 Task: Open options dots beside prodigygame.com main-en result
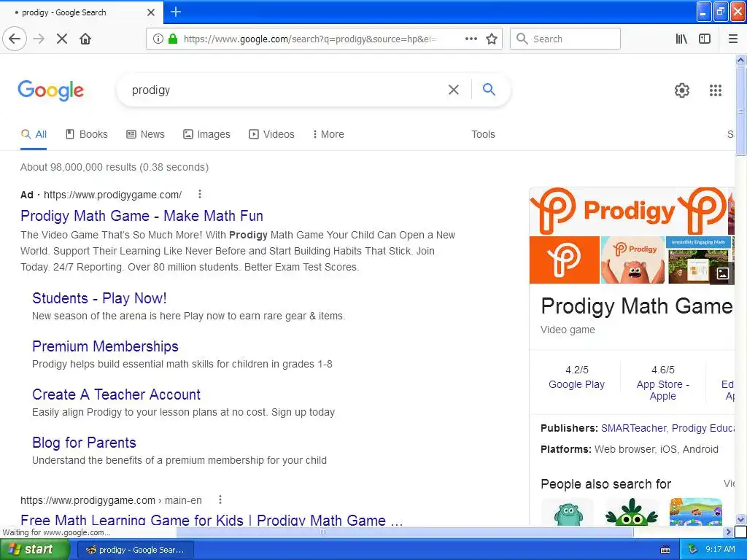coord(220,500)
